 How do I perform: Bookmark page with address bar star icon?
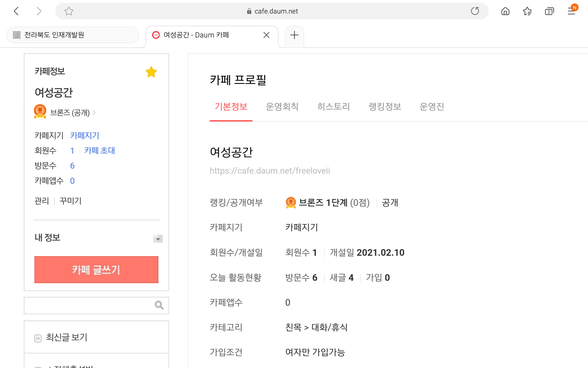[69, 11]
